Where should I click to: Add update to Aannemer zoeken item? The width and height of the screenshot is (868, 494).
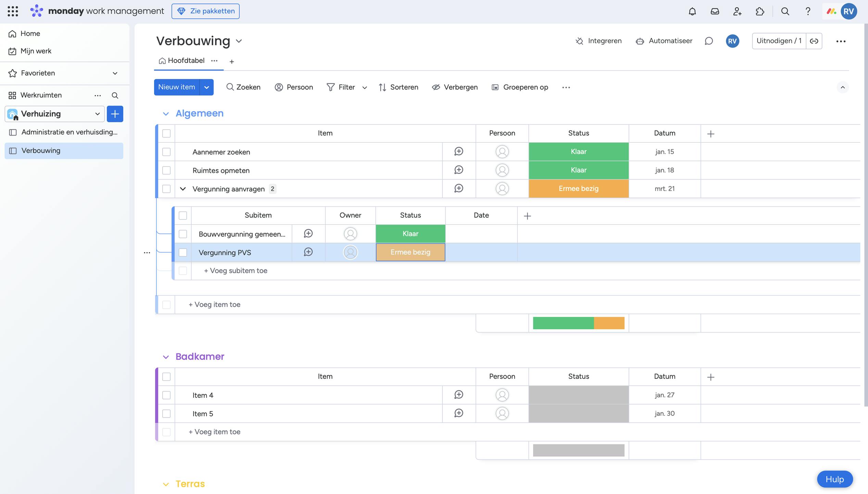[458, 151]
